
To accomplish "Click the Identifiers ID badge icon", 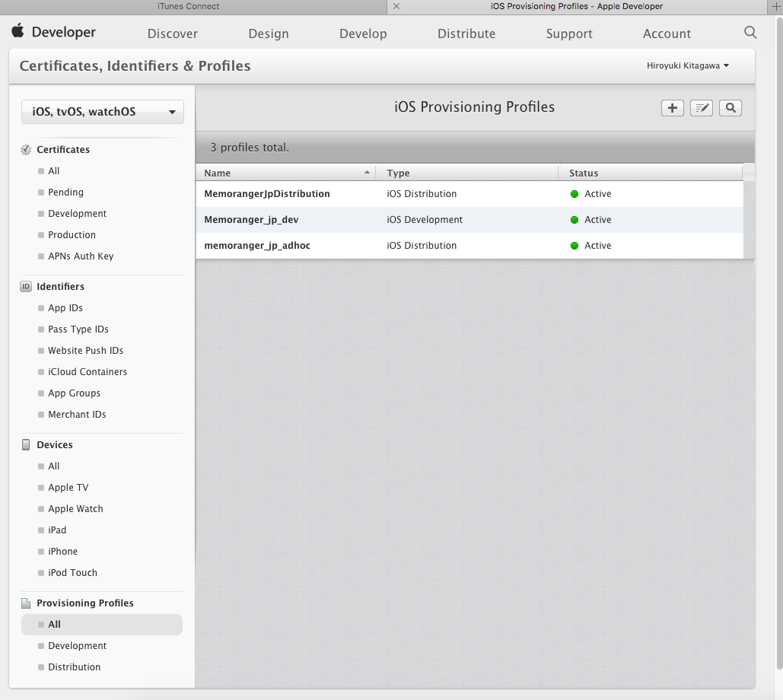I will (25, 286).
